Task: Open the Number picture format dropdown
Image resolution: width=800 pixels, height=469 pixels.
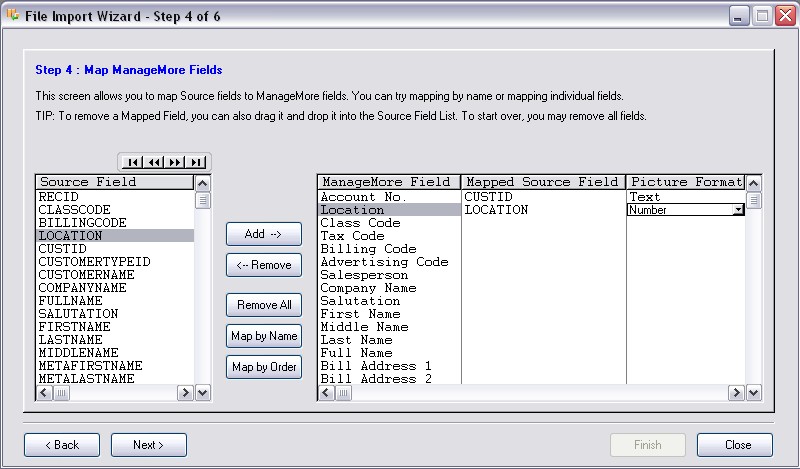Action: (738, 210)
